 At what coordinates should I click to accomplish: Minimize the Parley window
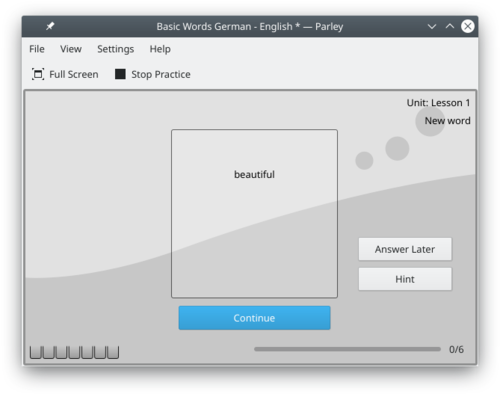pyautogui.click(x=432, y=26)
